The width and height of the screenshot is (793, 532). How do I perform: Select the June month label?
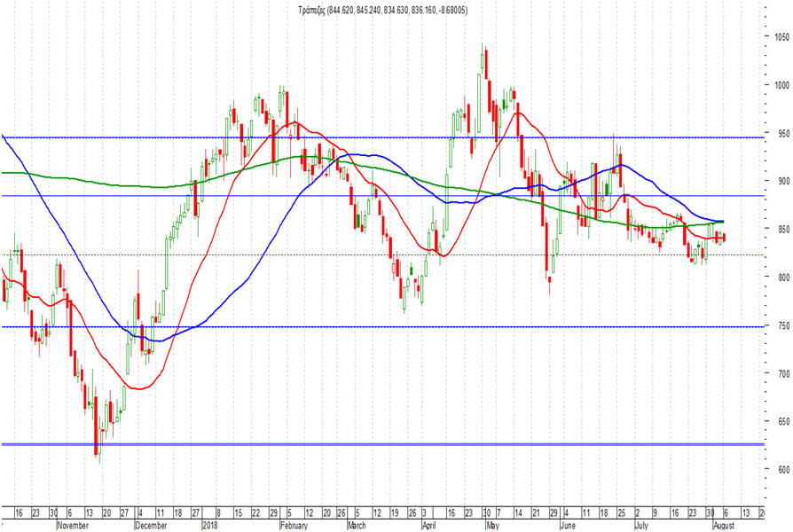click(x=568, y=526)
